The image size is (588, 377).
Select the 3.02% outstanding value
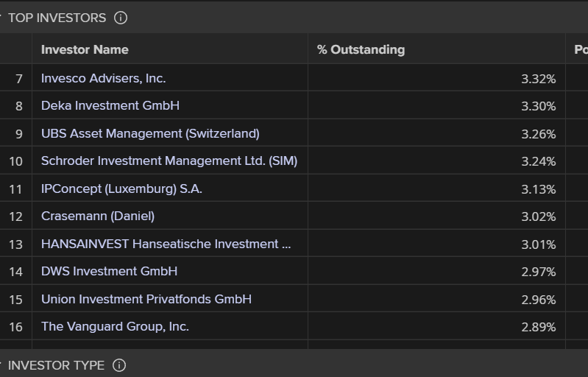[539, 216]
